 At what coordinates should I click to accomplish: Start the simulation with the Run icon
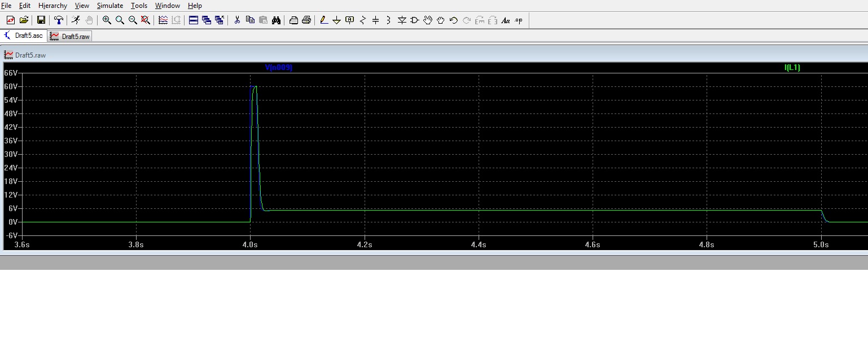click(x=76, y=20)
